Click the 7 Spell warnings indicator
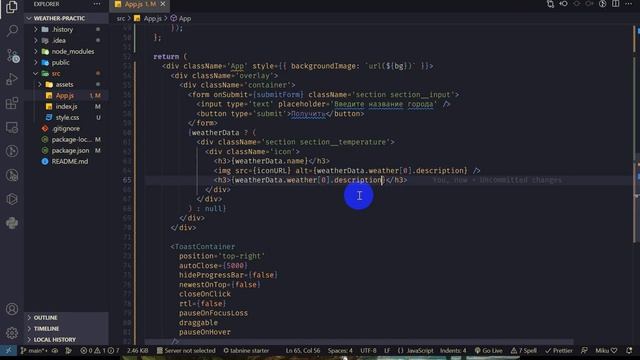The width and height of the screenshot is (640, 360). pos(524,351)
